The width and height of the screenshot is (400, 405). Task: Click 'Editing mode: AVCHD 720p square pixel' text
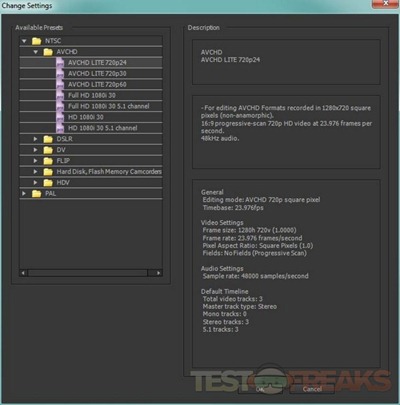point(261,200)
